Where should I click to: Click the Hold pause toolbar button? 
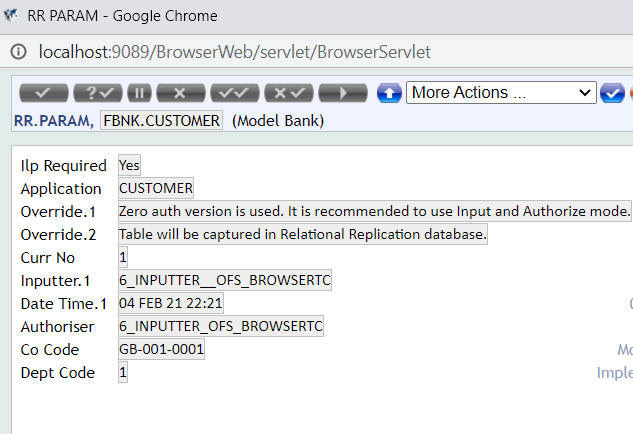(139, 93)
